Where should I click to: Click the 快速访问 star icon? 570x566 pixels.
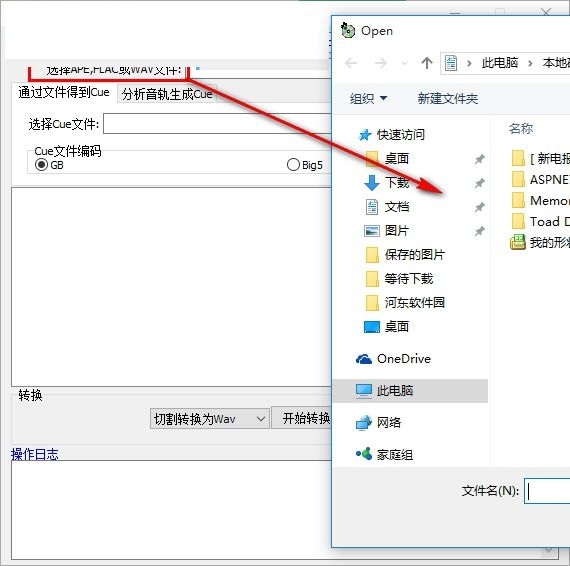[x=365, y=135]
